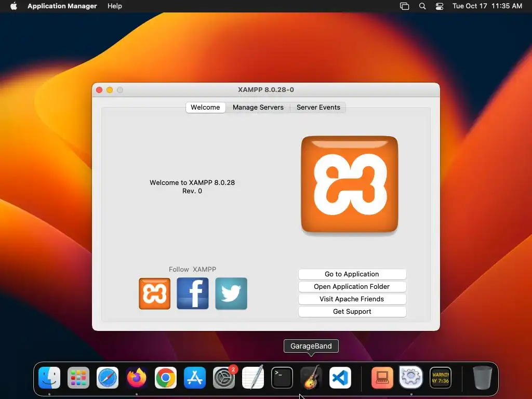Open XAMPP gear manager icon in Dock
Screen dimensions: 532x399
point(411,378)
